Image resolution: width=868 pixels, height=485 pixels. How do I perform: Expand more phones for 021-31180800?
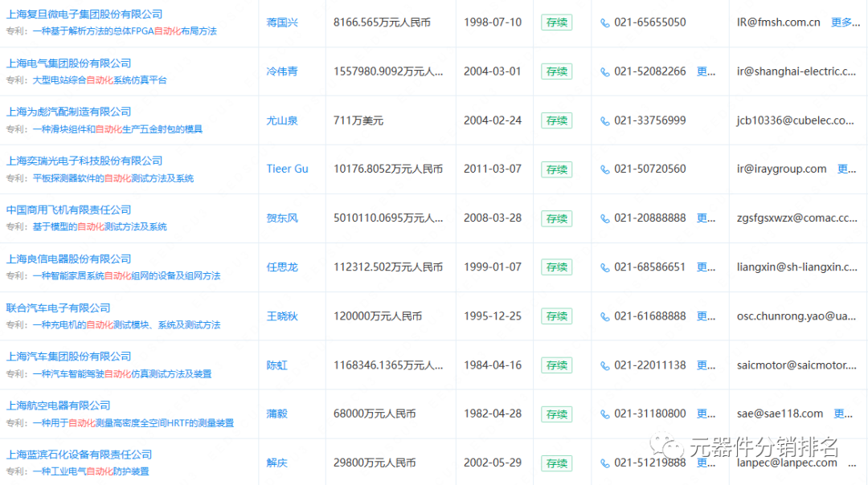pyautogui.click(x=706, y=414)
